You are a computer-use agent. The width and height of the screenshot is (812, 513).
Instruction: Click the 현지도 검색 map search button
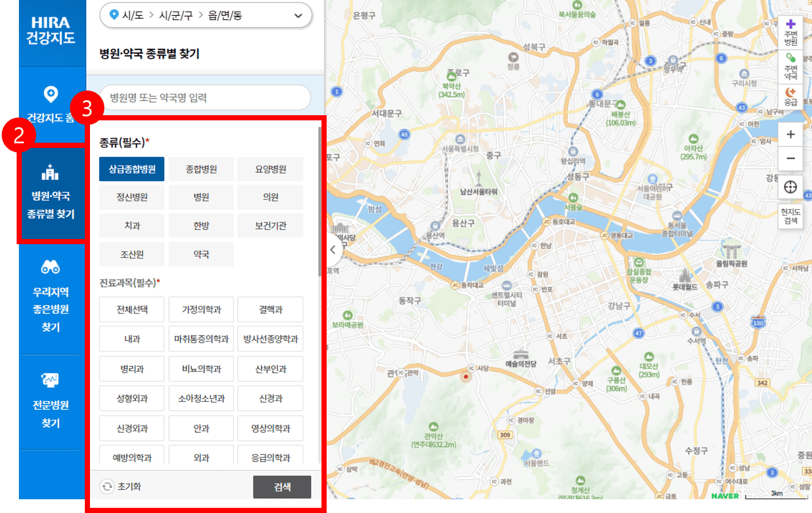pyautogui.click(x=790, y=216)
